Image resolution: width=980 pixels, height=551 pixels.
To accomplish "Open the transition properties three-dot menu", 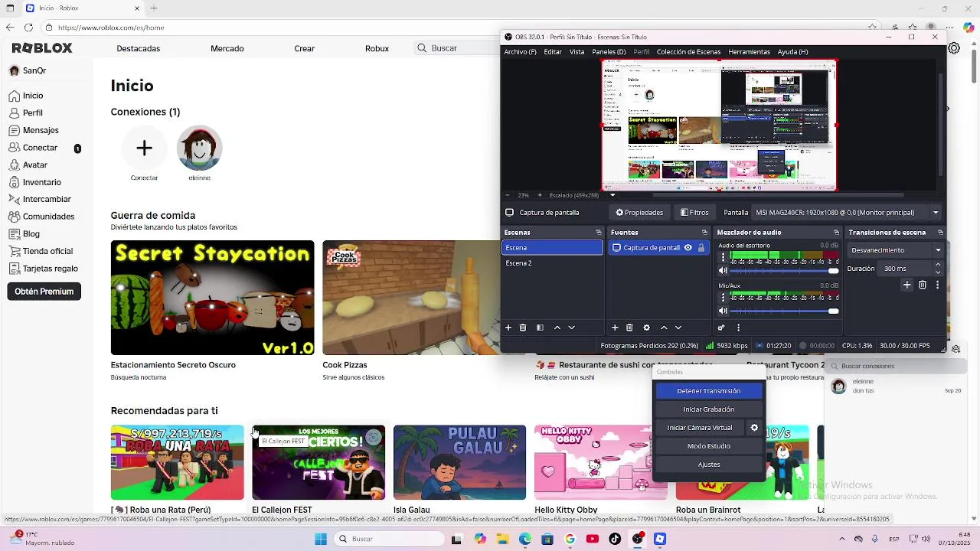I will coord(936,285).
